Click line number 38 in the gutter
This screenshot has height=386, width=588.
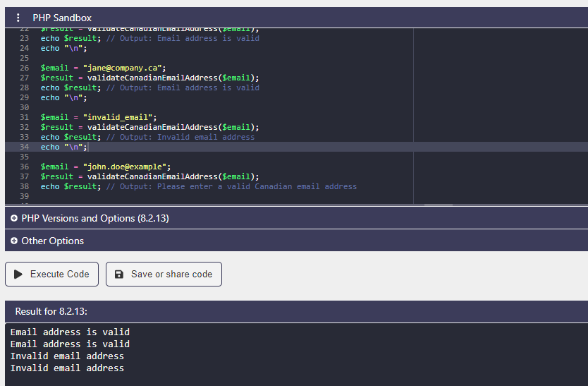pos(24,186)
